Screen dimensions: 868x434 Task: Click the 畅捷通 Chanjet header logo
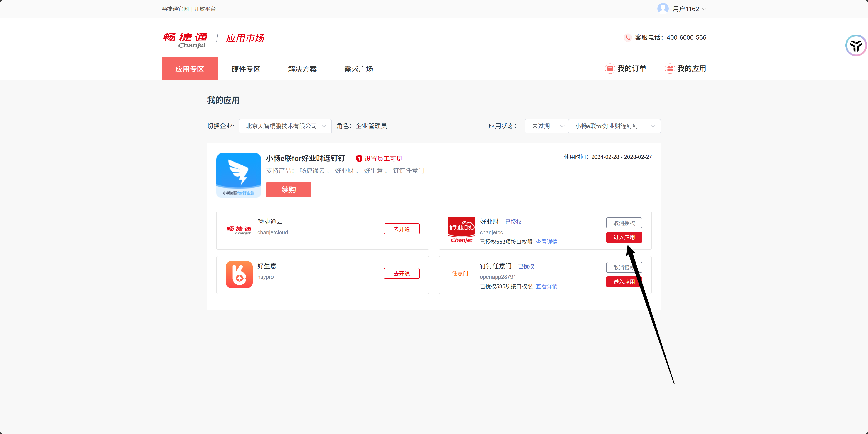[x=185, y=40]
